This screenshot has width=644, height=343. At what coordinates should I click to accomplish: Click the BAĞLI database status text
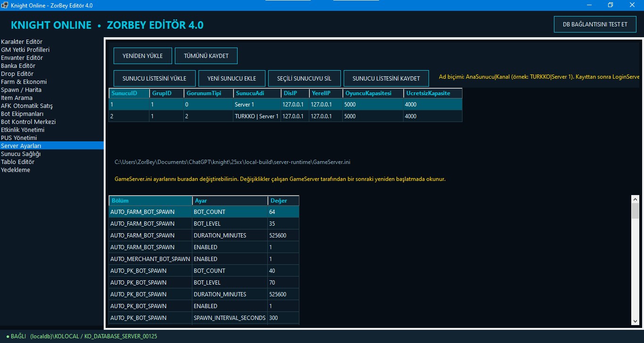pyautogui.click(x=82, y=336)
